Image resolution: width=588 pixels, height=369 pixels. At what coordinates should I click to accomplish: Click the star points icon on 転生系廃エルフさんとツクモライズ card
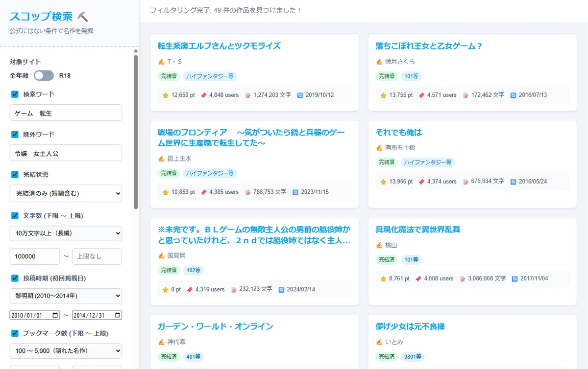[x=166, y=95]
